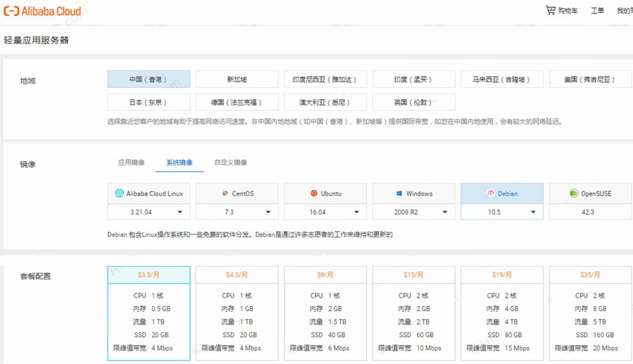
Task: Select region 日本（东京）
Action: (149, 102)
